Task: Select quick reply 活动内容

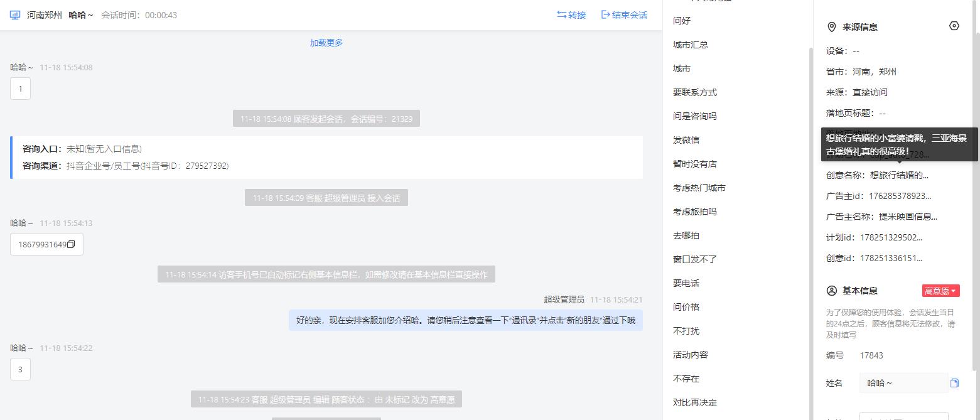Action: coord(691,355)
